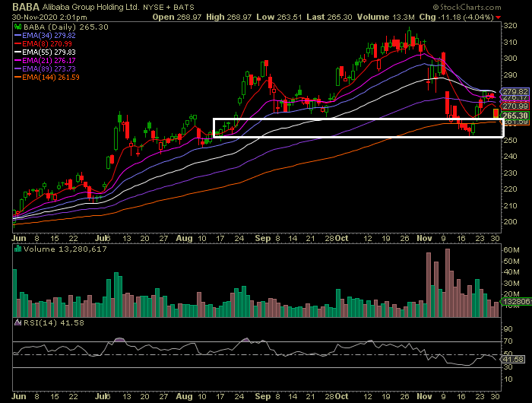Screen dimensions: 532x403
Task: Click the 270.99 price tag on right axis
Action: 515,106
